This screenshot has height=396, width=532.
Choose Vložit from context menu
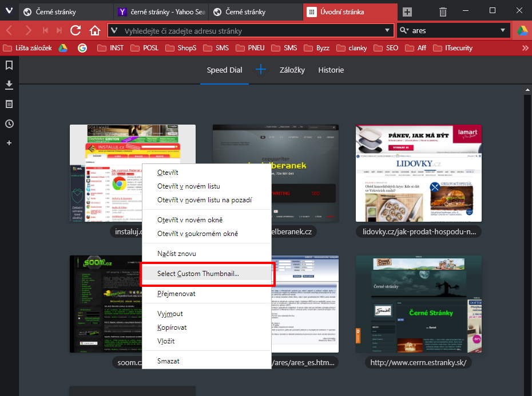(207, 341)
